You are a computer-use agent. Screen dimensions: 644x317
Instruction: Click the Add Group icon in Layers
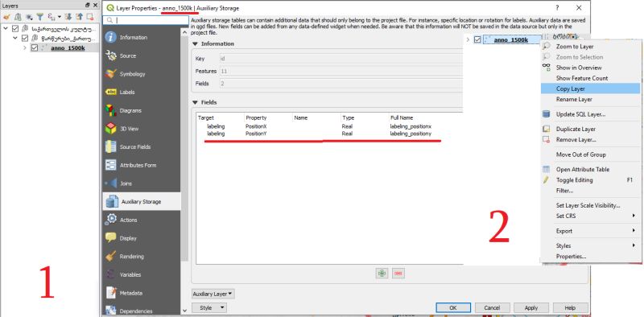coord(18,17)
